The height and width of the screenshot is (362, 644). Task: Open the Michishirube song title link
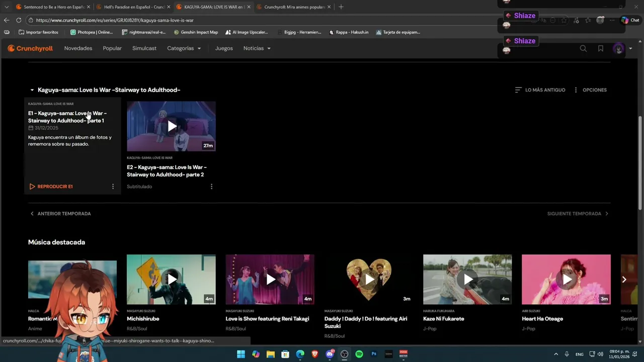[143, 319]
